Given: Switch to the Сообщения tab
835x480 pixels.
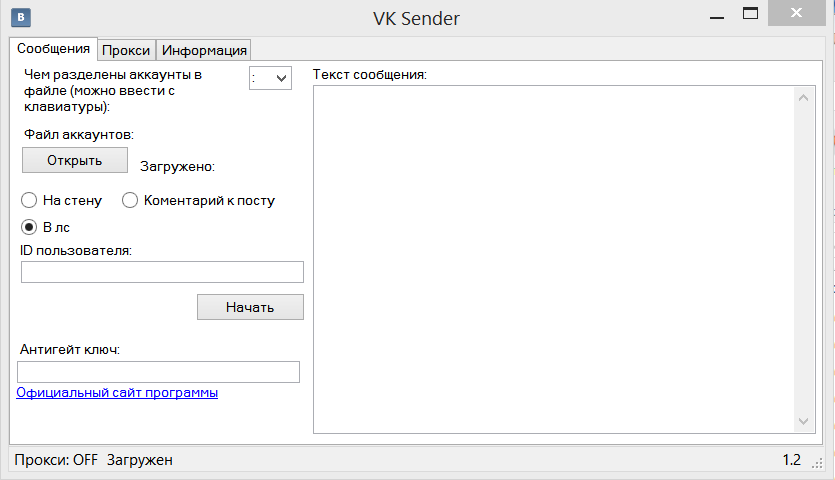Looking at the screenshot, I should (53, 49).
